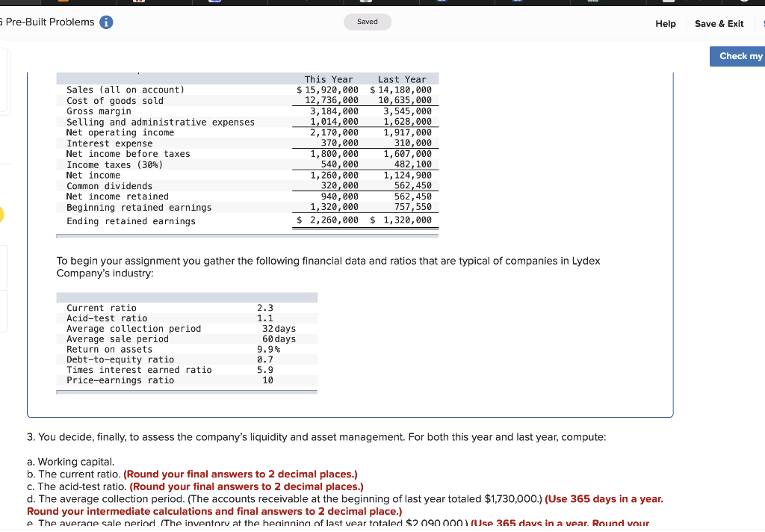Viewport: 765px width, 532px height.
Task: Click the orange favicon browser tab
Action: (64, 2)
